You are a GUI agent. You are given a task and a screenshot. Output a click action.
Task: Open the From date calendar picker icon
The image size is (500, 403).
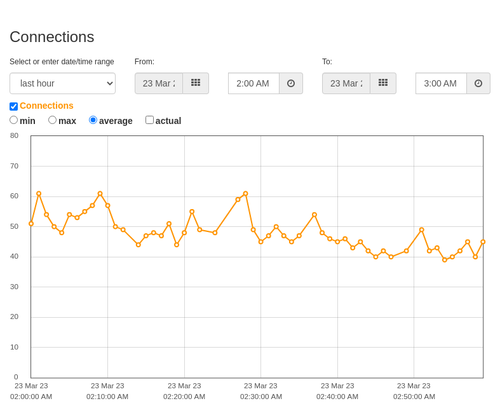point(196,83)
